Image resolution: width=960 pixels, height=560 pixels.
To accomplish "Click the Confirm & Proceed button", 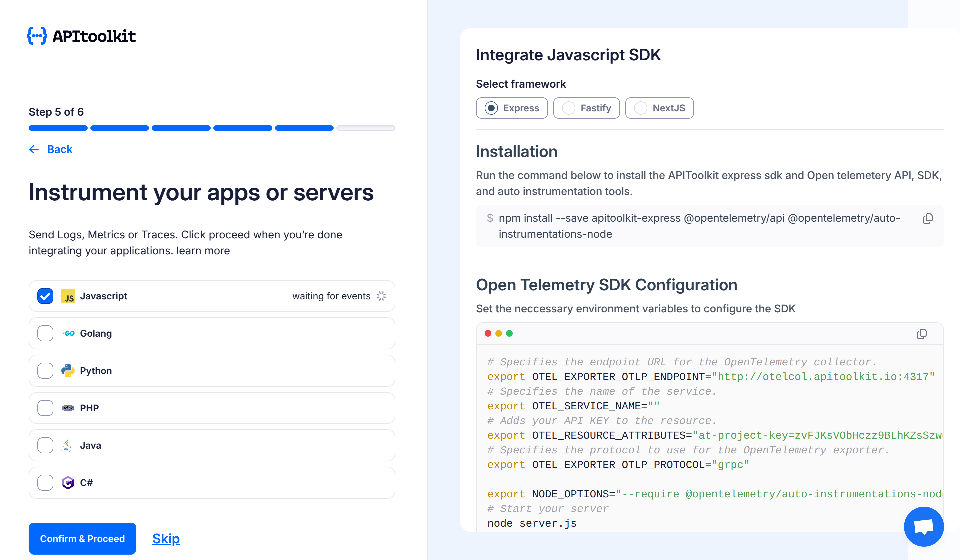I will [82, 538].
